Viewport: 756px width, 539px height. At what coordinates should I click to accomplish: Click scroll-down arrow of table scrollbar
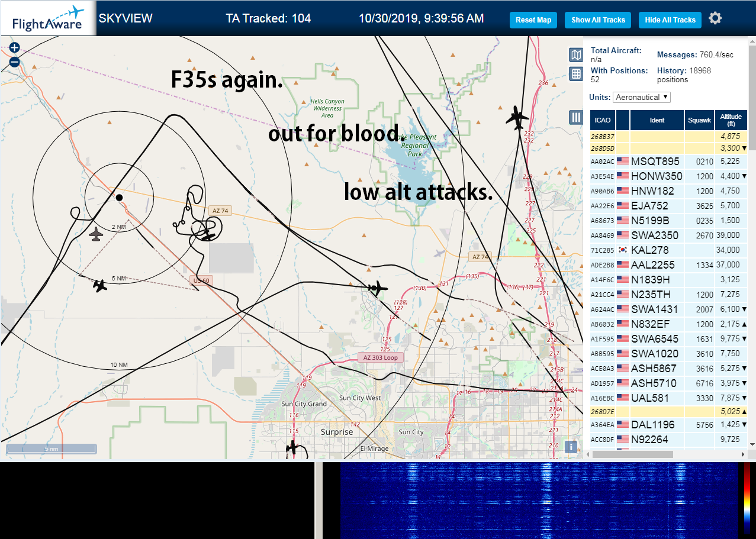(752, 444)
